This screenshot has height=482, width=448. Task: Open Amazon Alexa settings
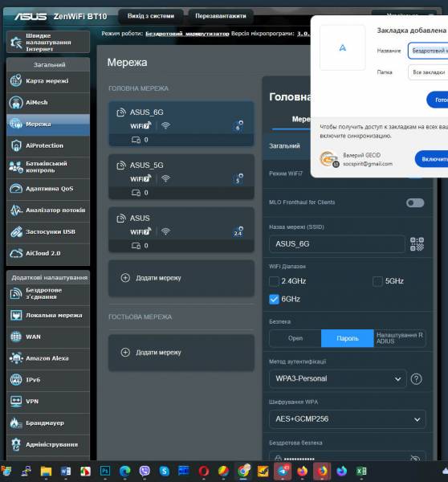(x=48, y=358)
